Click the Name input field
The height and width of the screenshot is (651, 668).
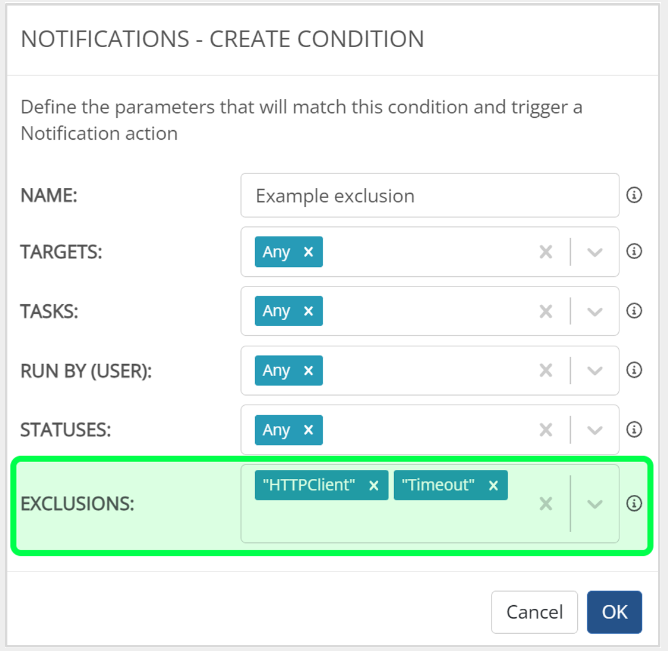point(430,196)
